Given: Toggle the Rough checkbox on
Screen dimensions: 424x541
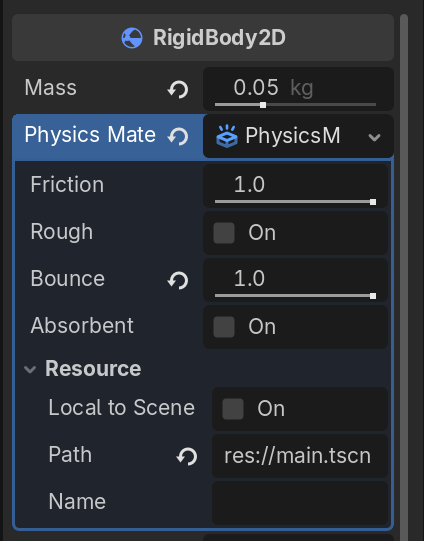Looking at the screenshot, I should click(x=224, y=233).
